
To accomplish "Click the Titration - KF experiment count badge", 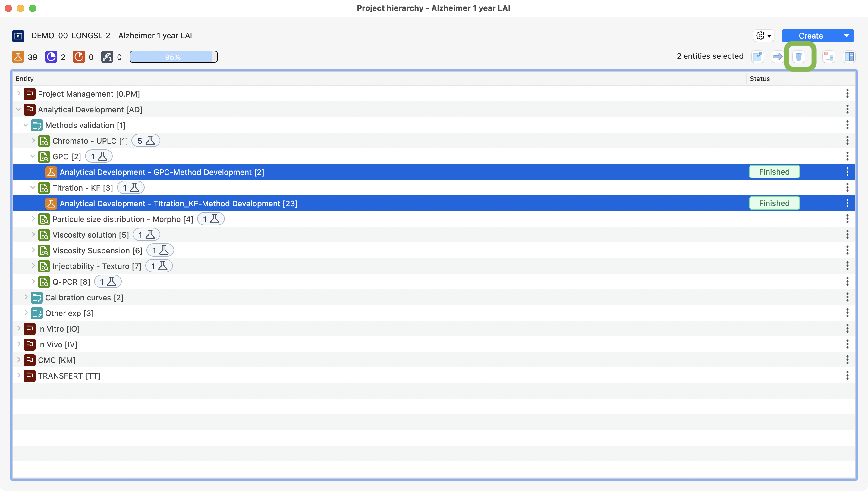I will [131, 187].
